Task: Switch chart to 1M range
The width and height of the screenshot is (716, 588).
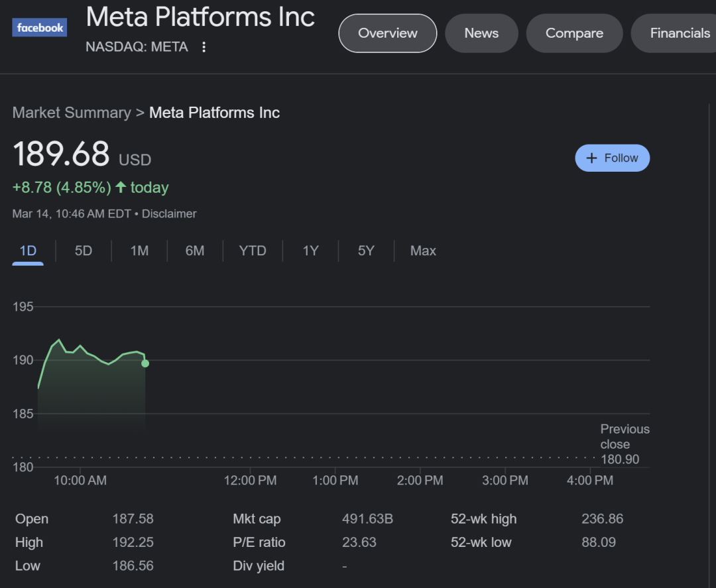Action: tap(139, 251)
